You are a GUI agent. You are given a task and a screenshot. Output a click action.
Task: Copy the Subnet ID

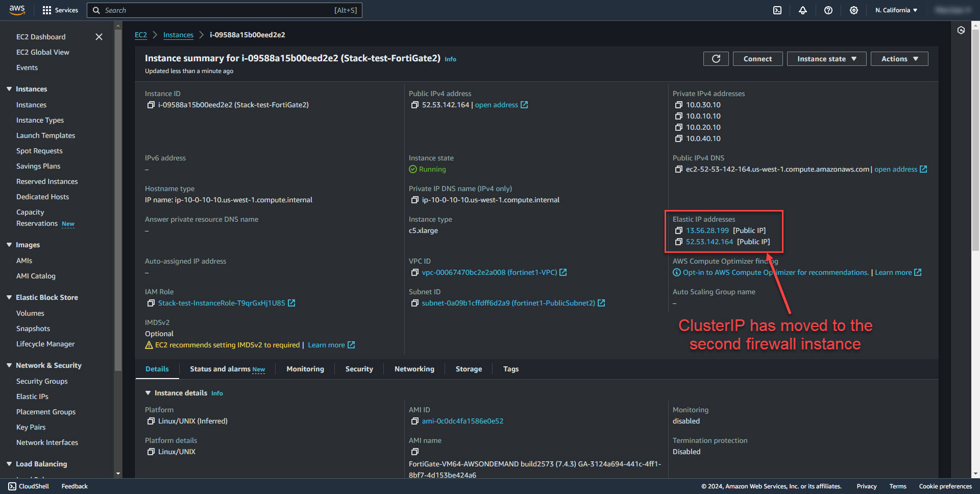point(415,303)
